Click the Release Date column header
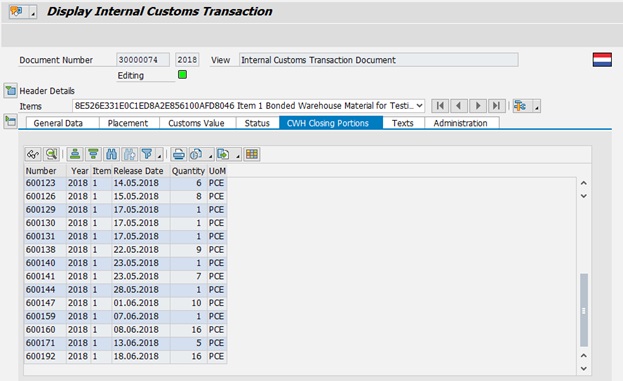The width and height of the screenshot is (623, 381). click(141, 171)
